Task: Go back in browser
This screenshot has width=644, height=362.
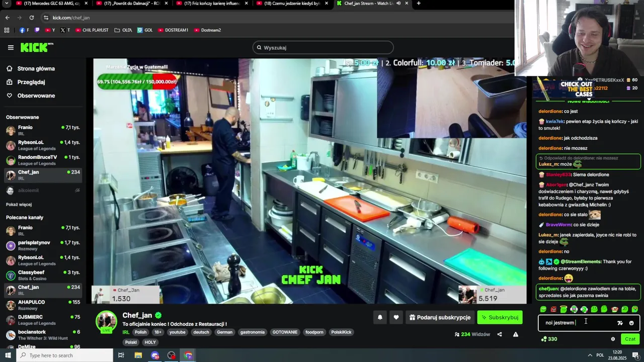Action: tap(7, 18)
